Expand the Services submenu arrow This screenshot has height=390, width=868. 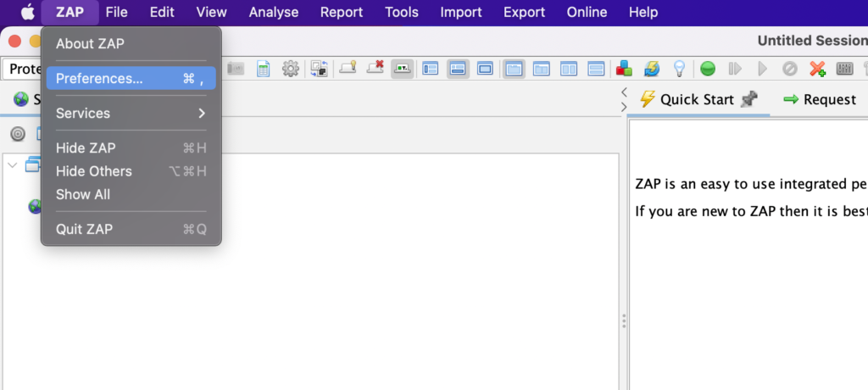[x=202, y=114]
